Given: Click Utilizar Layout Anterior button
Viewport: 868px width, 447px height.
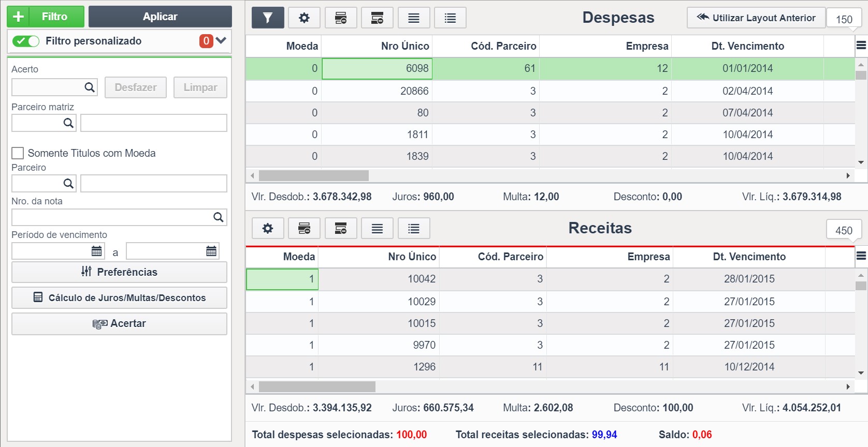Looking at the screenshot, I should 756,18.
